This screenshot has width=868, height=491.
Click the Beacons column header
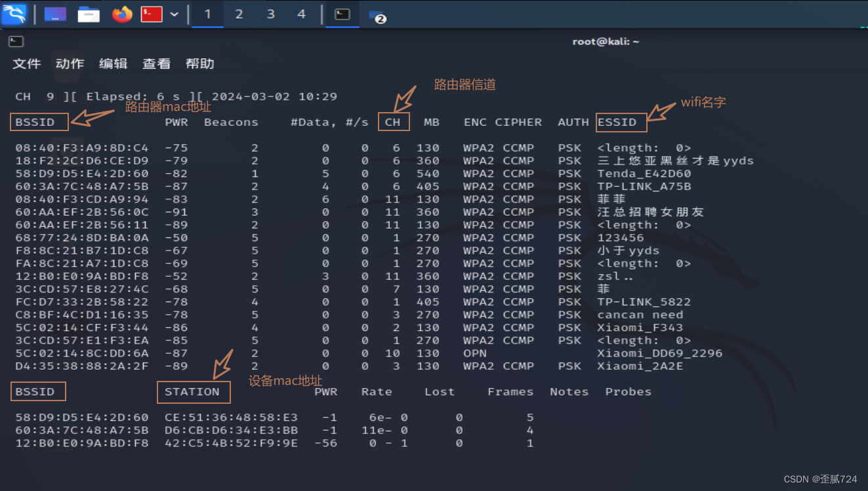coord(231,122)
